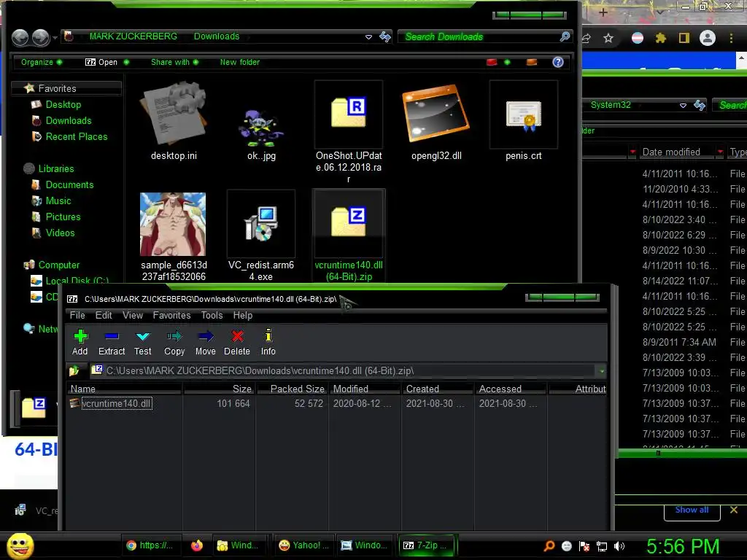
Task: Open the Tools menu in 7-Zip
Action: (x=212, y=315)
